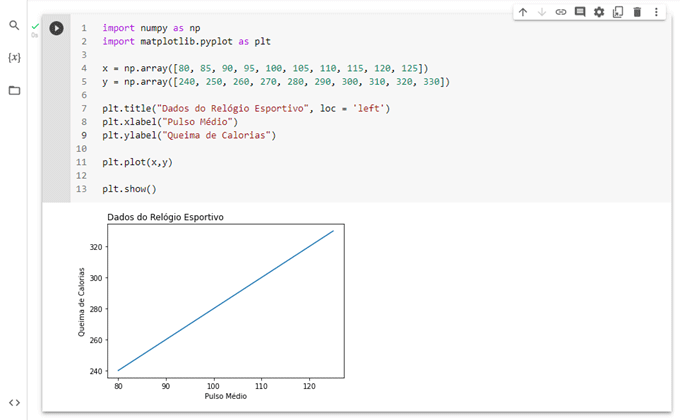The height and width of the screenshot is (420, 680).
Task: Copy link to cell icon
Action: [561, 12]
